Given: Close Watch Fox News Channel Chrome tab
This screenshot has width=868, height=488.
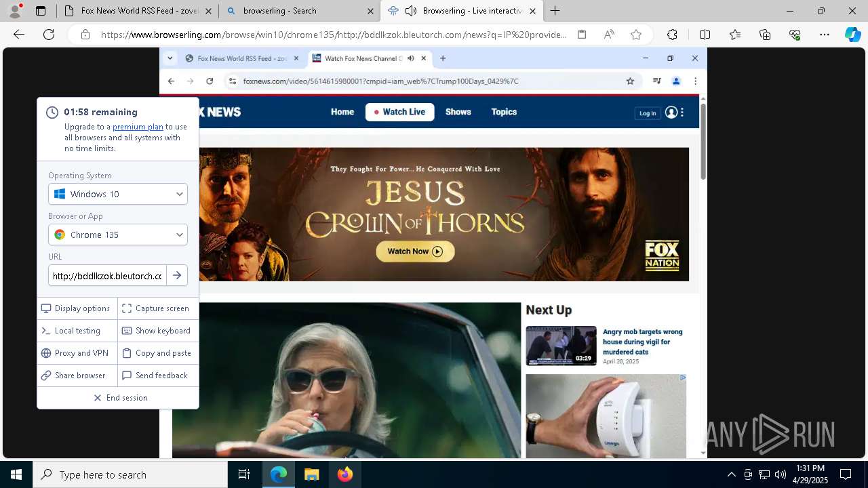Looking at the screenshot, I should coord(424,58).
